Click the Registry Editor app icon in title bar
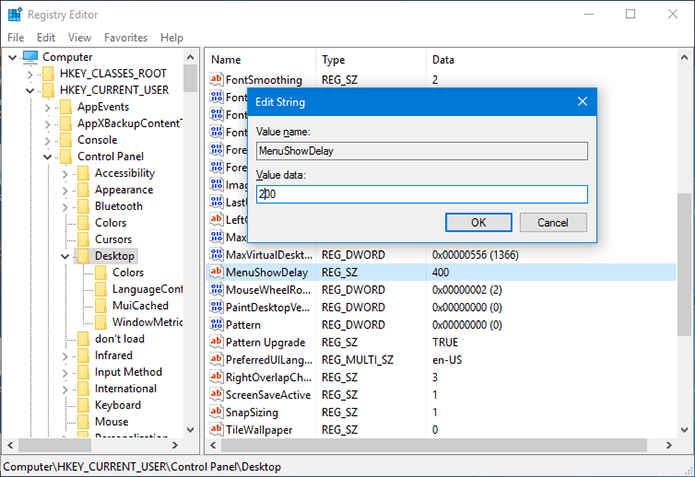 (x=15, y=14)
